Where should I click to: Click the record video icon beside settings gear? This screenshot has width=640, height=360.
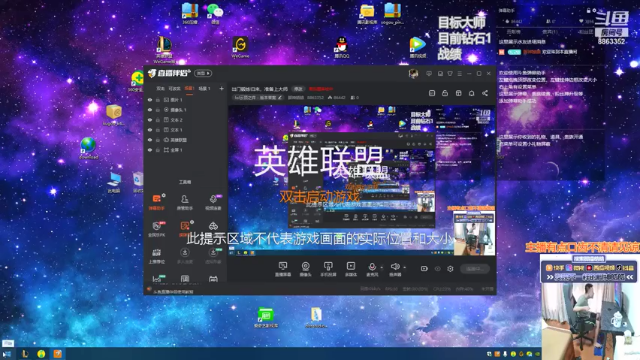(x=424, y=269)
